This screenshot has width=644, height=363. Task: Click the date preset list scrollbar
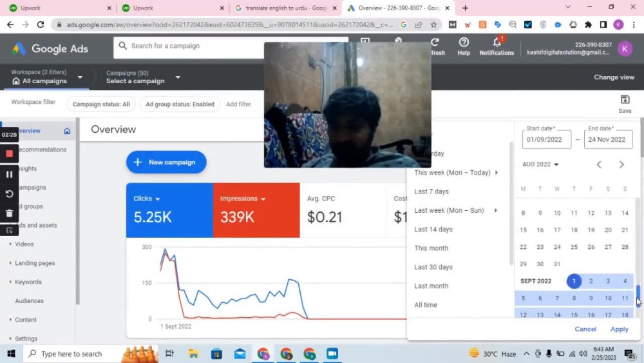tap(511, 204)
